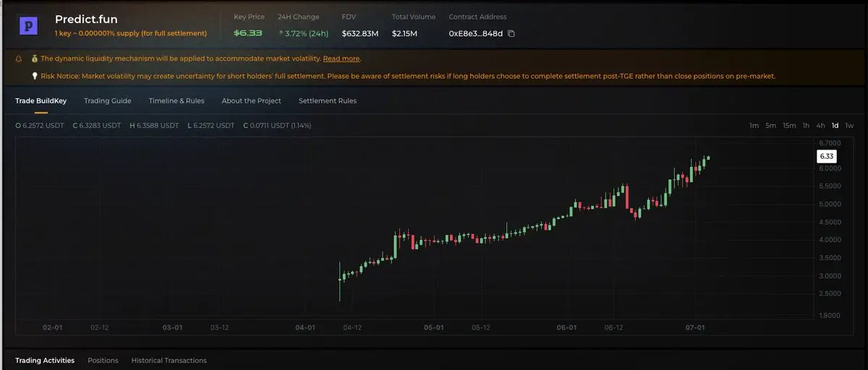Switch to the Positions tab
The width and height of the screenshot is (868, 370).
coord(103,360)
